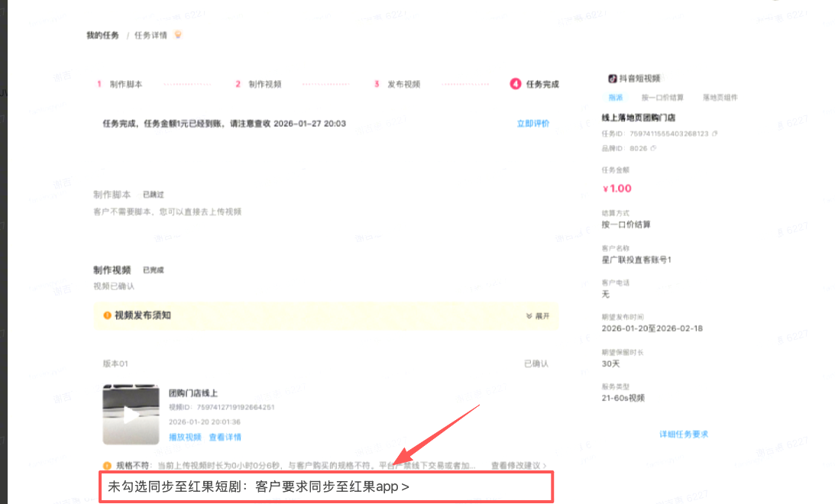Viewport: 835px width, 504px height.
Task: Click the step 4 任务完成 circle icon
Action: 516,84
